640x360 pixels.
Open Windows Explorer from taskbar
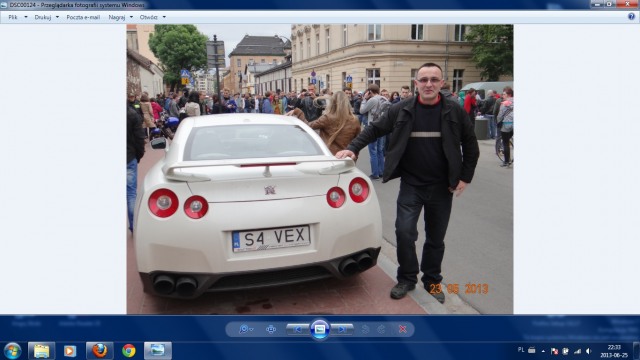(41, 351)
